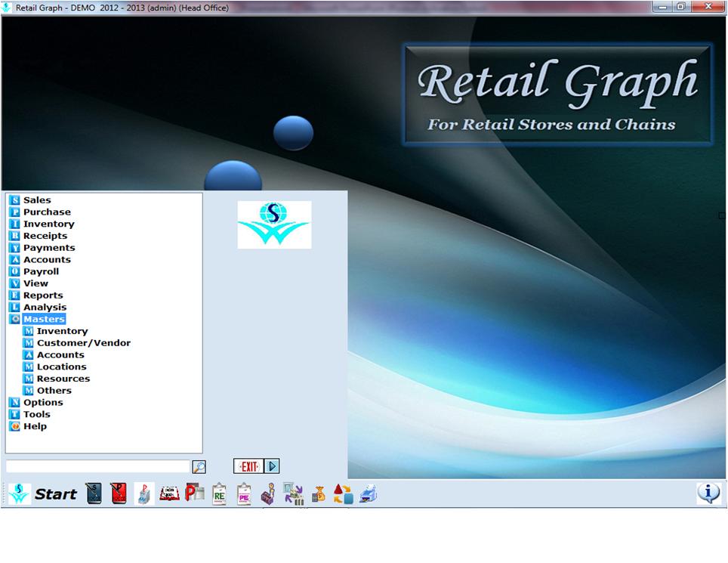Open the RE clipboard icon
The height and width of the screenshot is (563, 728).
coord(219,493)
